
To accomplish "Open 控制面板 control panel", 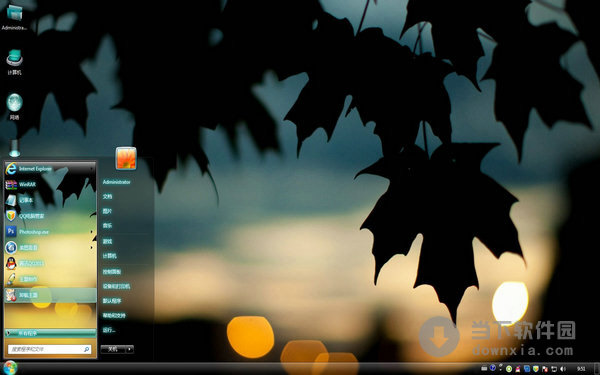I will click(112, 271).
